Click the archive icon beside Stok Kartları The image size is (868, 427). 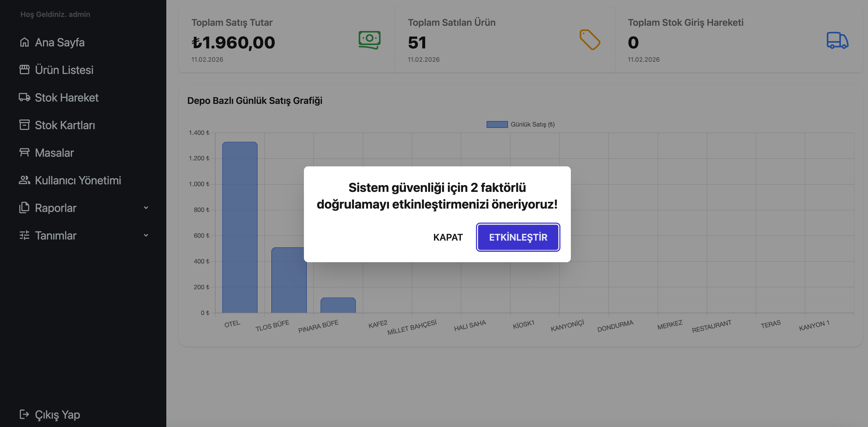click(x=24, y=125)
